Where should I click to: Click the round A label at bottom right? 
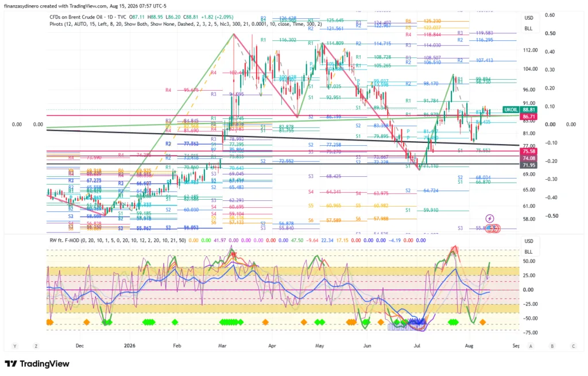(x=531, y=346)
